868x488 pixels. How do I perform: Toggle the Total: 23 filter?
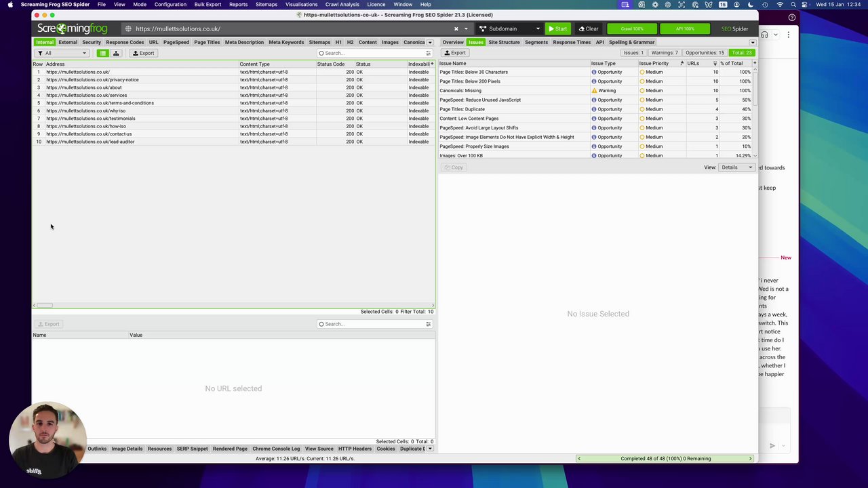pos(742,53)
